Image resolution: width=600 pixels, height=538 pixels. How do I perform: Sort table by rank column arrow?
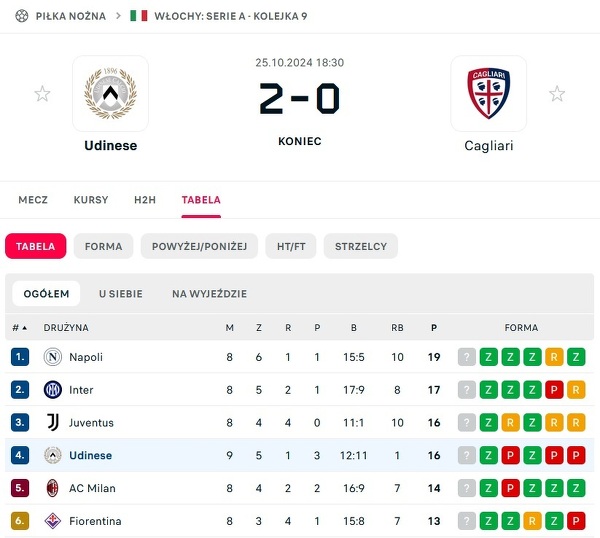[24, 328]
